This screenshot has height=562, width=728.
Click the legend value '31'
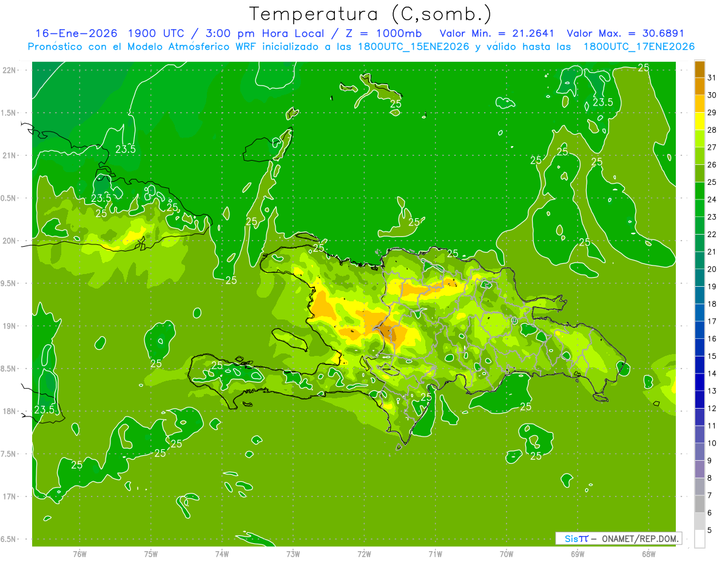tap(712, 78)
